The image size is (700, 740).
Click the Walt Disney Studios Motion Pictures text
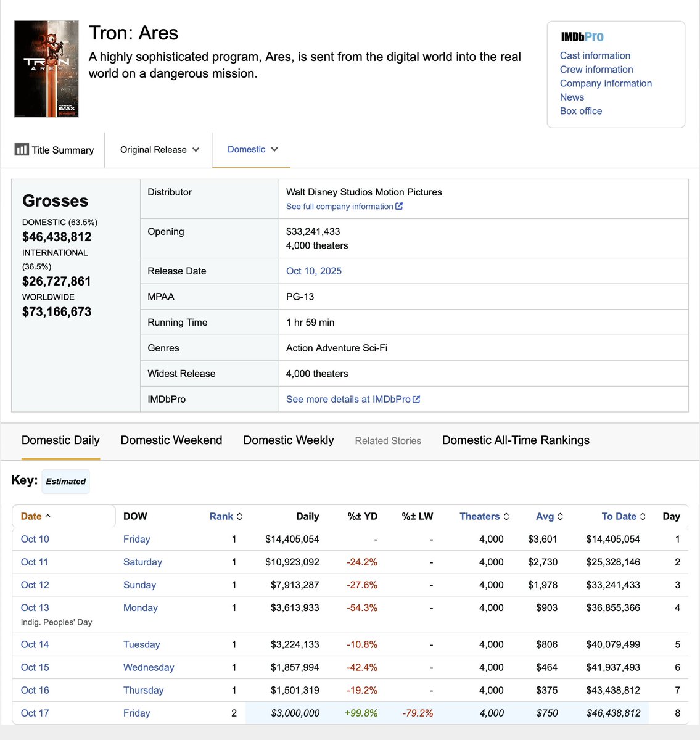click(x=364, y=192)
